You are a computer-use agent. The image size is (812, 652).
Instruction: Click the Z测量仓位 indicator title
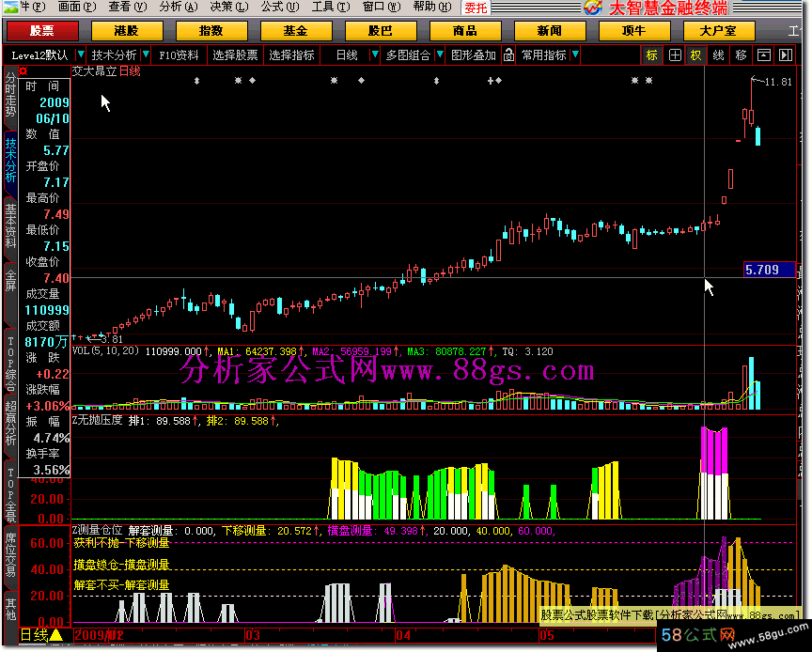pyautogui.click(x=97, y=530)
